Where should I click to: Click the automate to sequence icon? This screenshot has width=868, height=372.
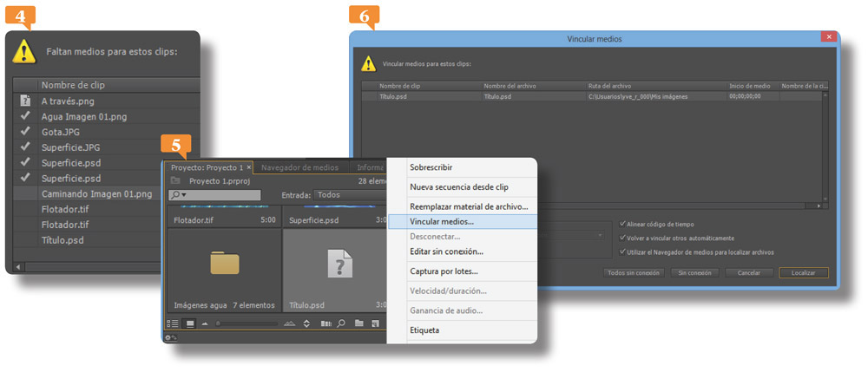[x=325, y=323]
